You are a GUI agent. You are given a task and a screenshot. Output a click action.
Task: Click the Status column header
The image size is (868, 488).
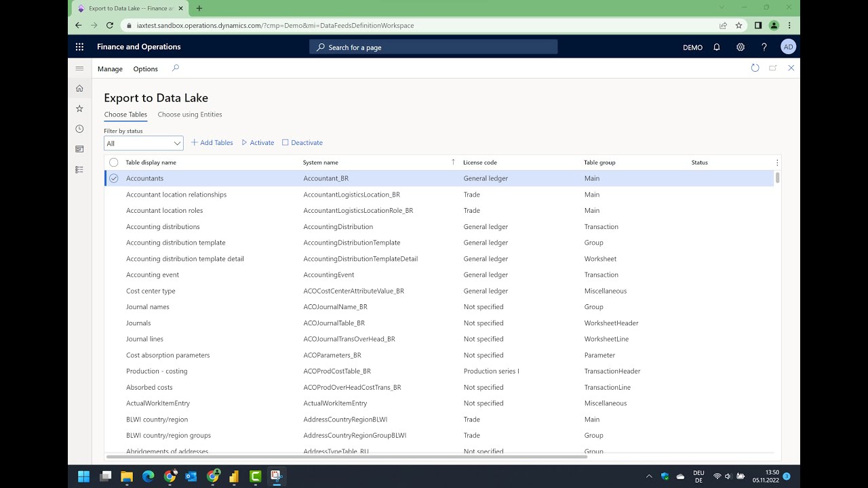click(x=700, y=163)
